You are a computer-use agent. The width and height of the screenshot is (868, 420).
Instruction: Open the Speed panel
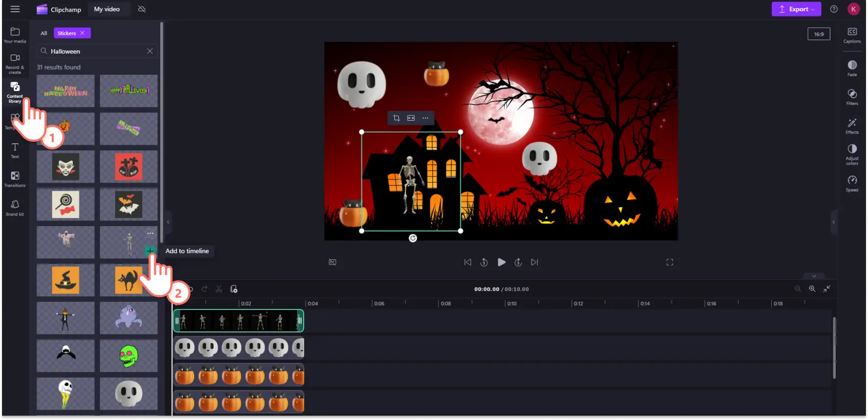pyautogui.click(x=852, y=183)
